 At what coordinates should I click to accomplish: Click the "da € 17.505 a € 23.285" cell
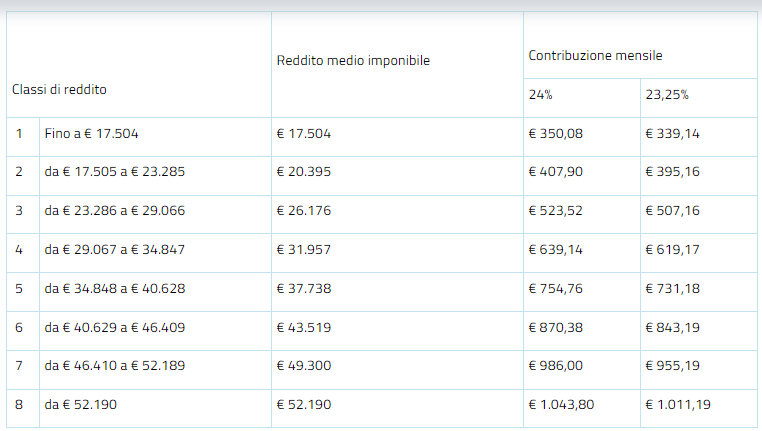[114, 171]
